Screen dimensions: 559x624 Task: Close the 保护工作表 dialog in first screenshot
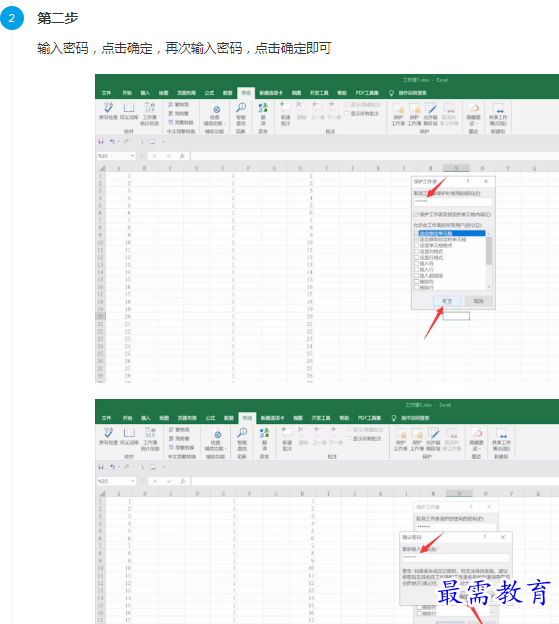[486, 181]
